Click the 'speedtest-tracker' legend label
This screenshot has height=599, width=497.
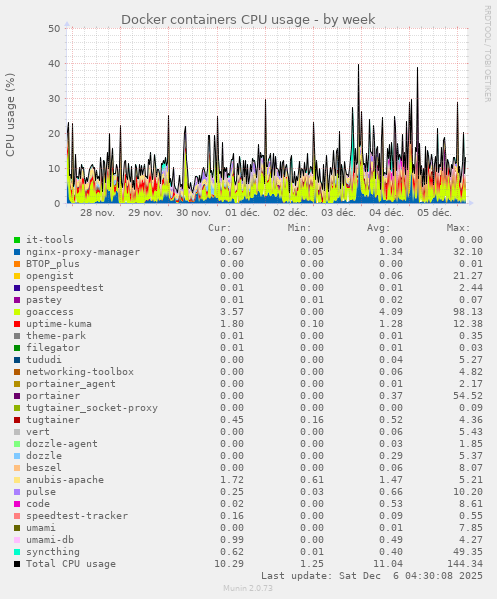click(77, 516)
